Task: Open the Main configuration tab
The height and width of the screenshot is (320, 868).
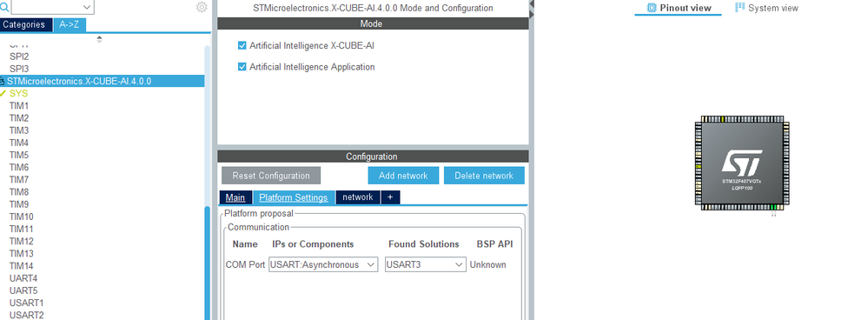Action: [x=235, y=197]
